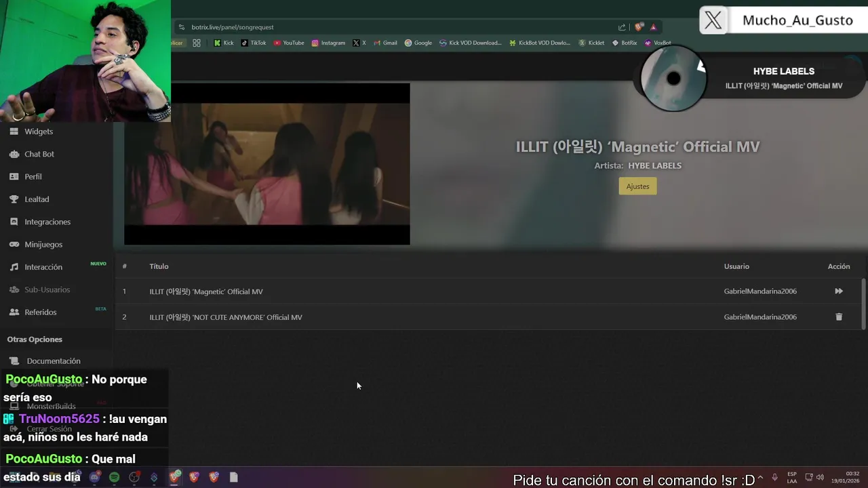Click the active Brave browser taskbar icon
The height and width of the screenshot is (488, 868).
[x=175, y=477]
